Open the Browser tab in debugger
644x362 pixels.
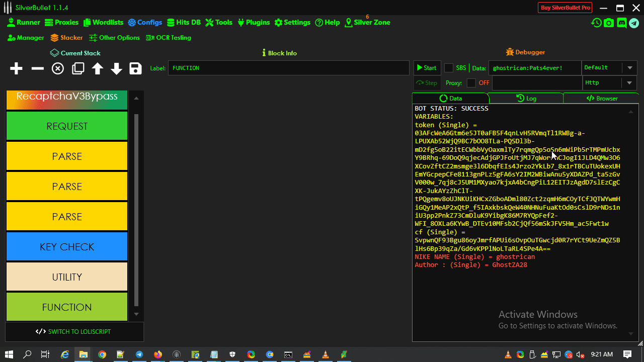602,99
